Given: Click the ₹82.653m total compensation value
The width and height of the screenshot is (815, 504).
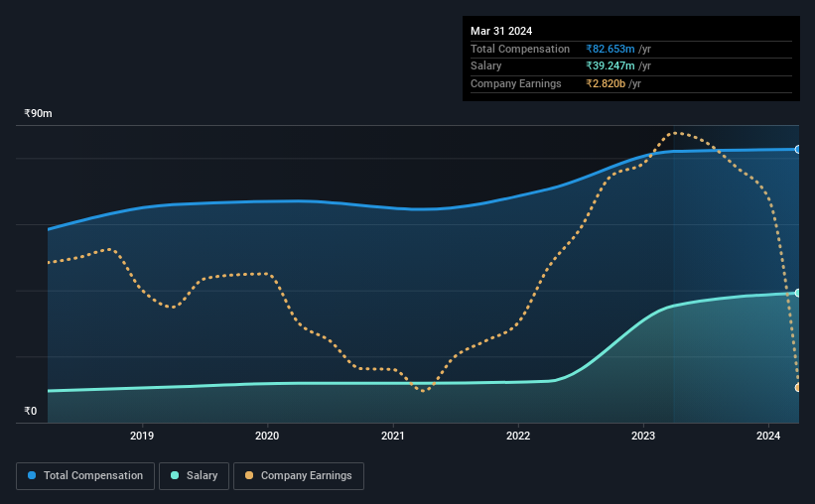Looking at the screenshot, I should click(x=611, y=49).
